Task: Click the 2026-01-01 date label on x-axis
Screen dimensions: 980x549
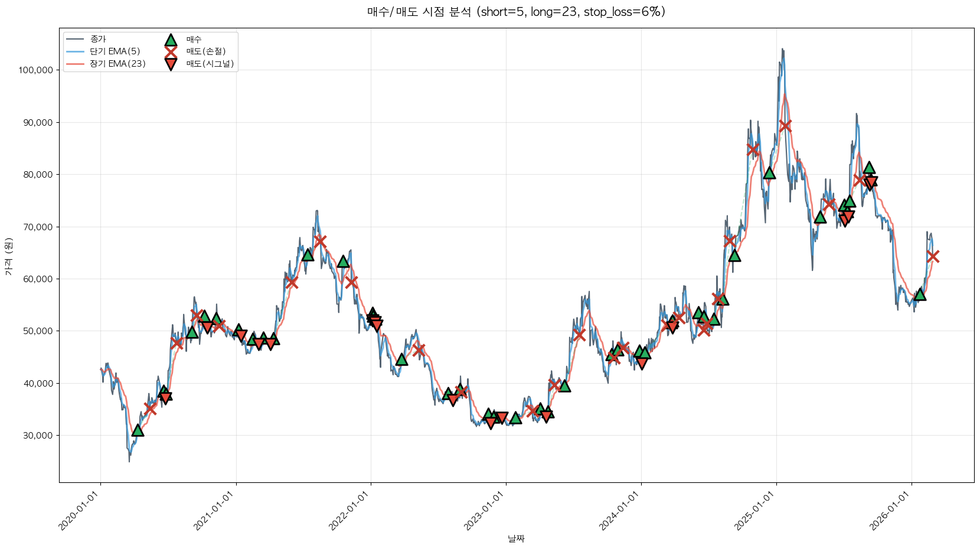Action: (891, 511)
